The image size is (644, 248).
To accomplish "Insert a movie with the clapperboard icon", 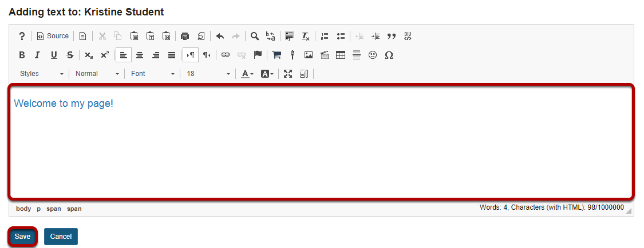I will [x=325, y=55].
